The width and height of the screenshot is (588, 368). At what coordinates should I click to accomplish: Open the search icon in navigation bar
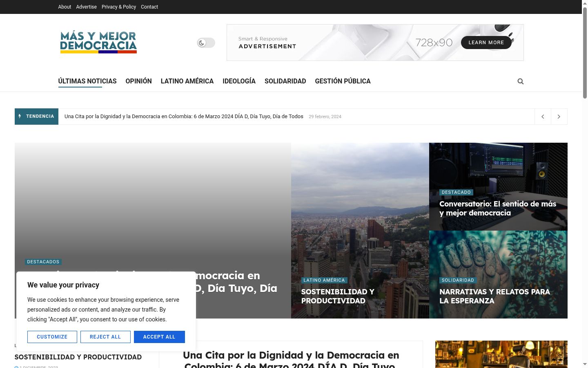tap(520, 81)
